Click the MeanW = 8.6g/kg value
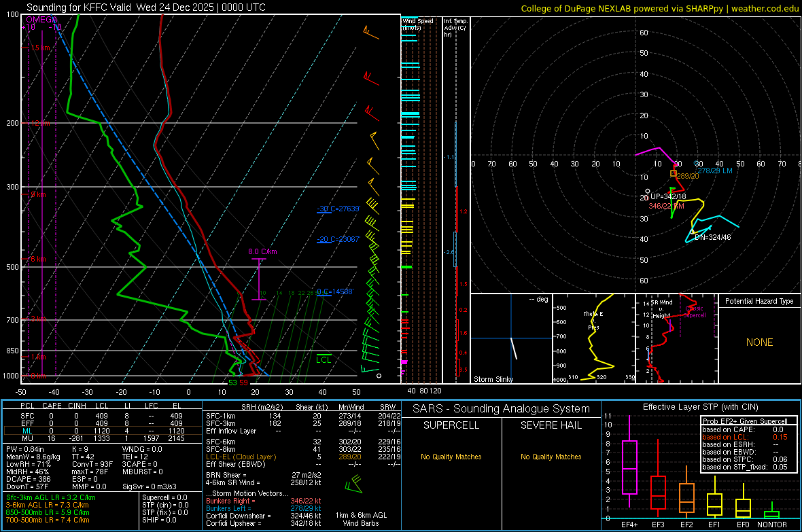Viewport: 802px width, 532px height. (x=33, y=457)
